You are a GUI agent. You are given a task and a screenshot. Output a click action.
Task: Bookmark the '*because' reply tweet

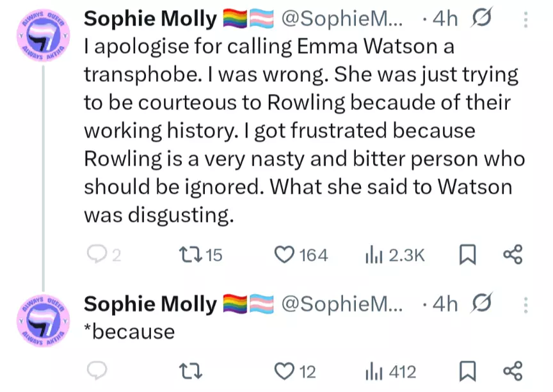pos(468,372)
